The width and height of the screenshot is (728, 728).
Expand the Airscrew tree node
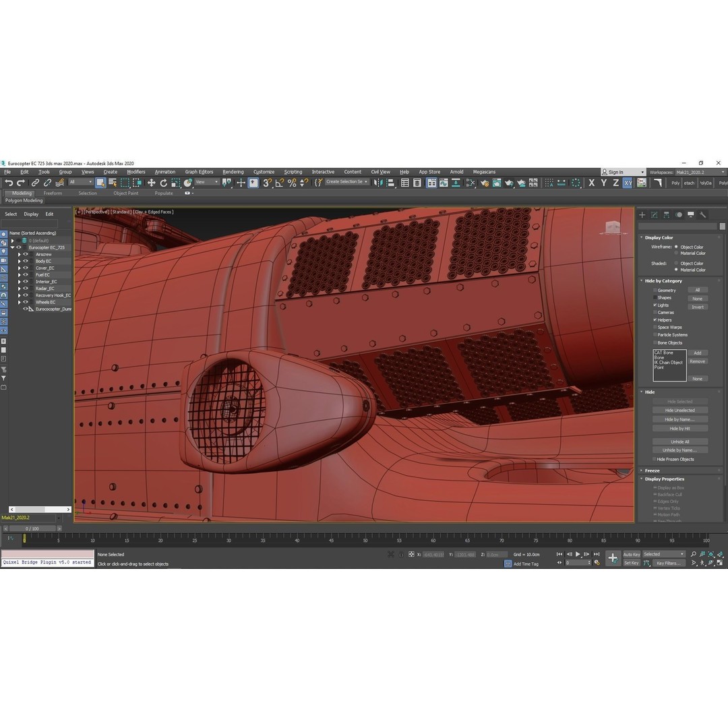tap(20, 254)
